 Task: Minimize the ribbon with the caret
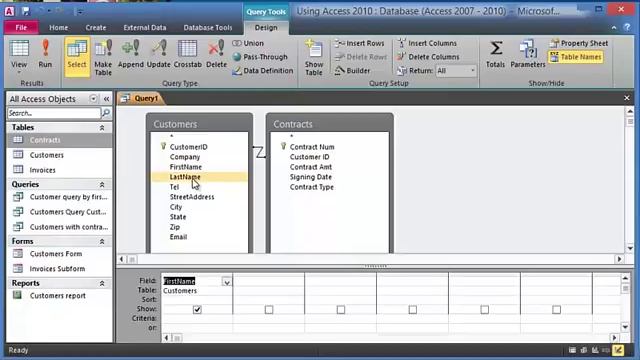click(x=614, y=27)
